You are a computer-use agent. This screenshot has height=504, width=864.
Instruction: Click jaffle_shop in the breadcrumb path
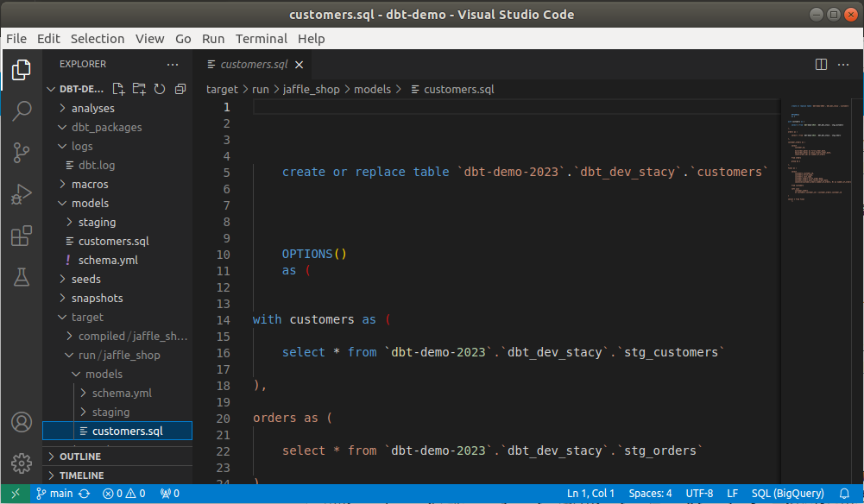(312, 89)
